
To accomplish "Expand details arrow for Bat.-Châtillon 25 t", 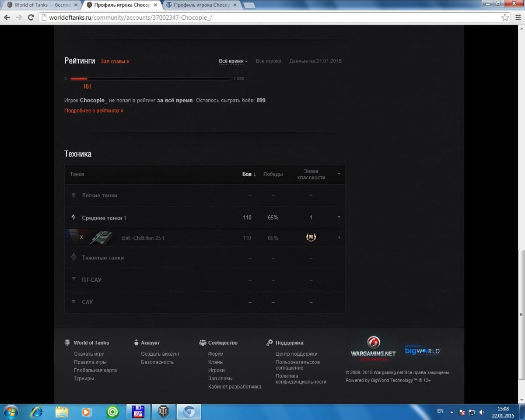I will click(339, 238).
